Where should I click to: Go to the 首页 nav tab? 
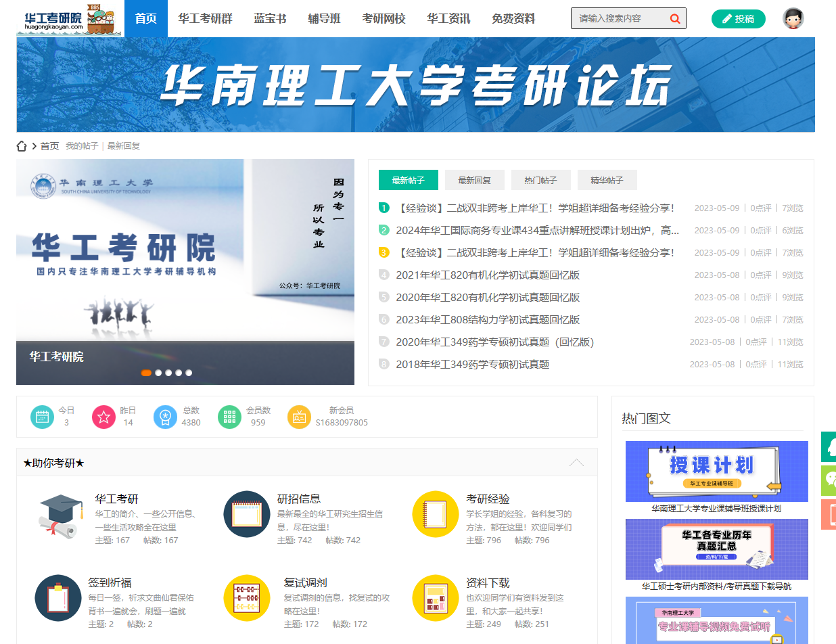click(146, 18)
